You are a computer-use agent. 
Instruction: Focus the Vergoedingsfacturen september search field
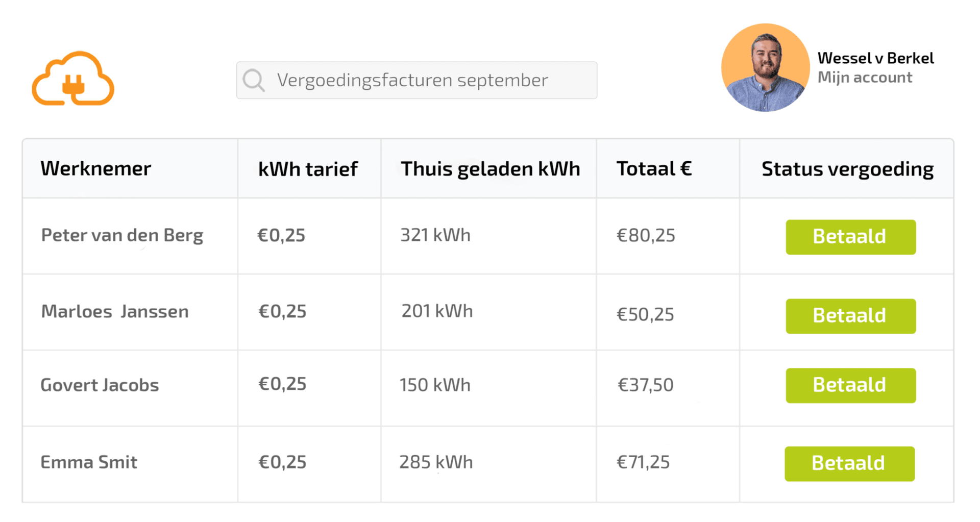(x=416, y=80)
